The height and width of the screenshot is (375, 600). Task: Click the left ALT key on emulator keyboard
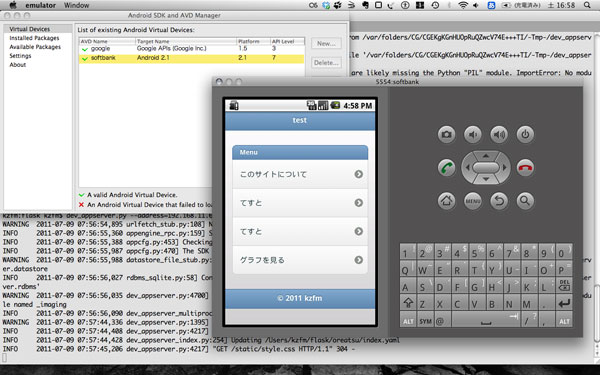[x=408, y=321]
